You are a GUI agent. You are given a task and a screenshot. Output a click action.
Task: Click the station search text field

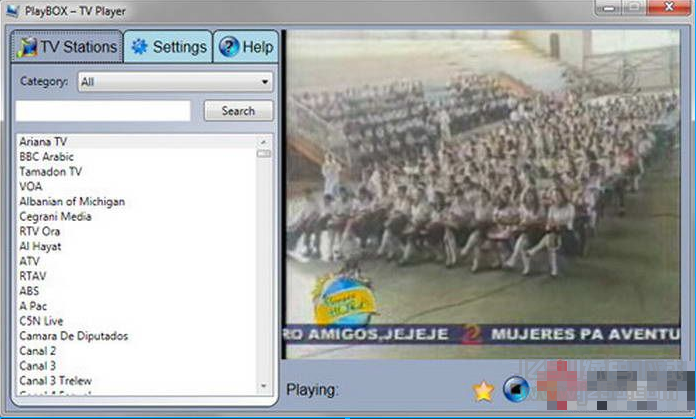[103, 111]
